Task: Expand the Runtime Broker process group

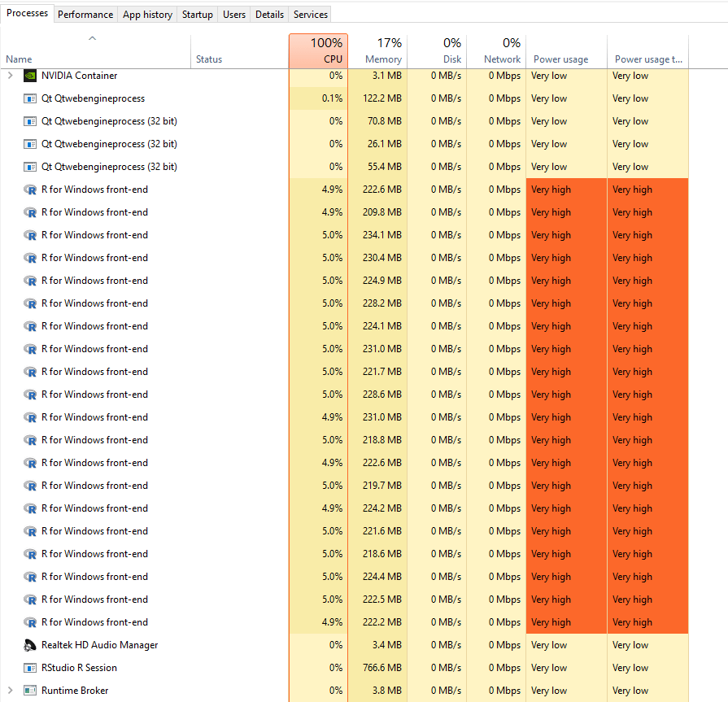Action: [x=11, y=691]
